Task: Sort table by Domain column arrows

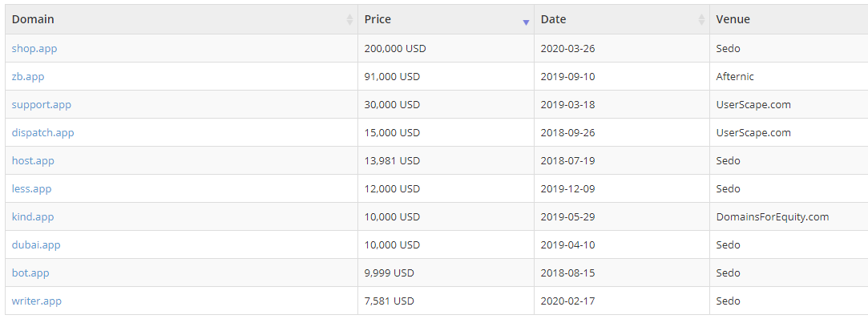Action: (x=349, y=19)
